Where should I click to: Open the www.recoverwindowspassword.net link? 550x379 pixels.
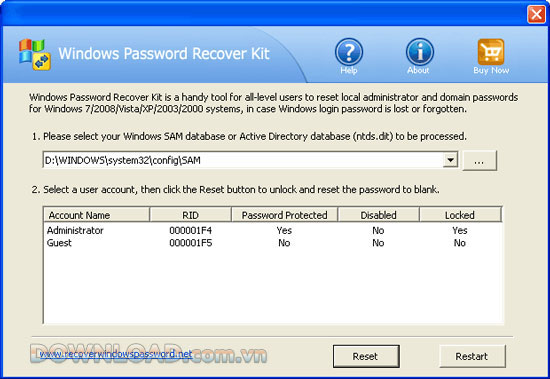click(116, 354)
